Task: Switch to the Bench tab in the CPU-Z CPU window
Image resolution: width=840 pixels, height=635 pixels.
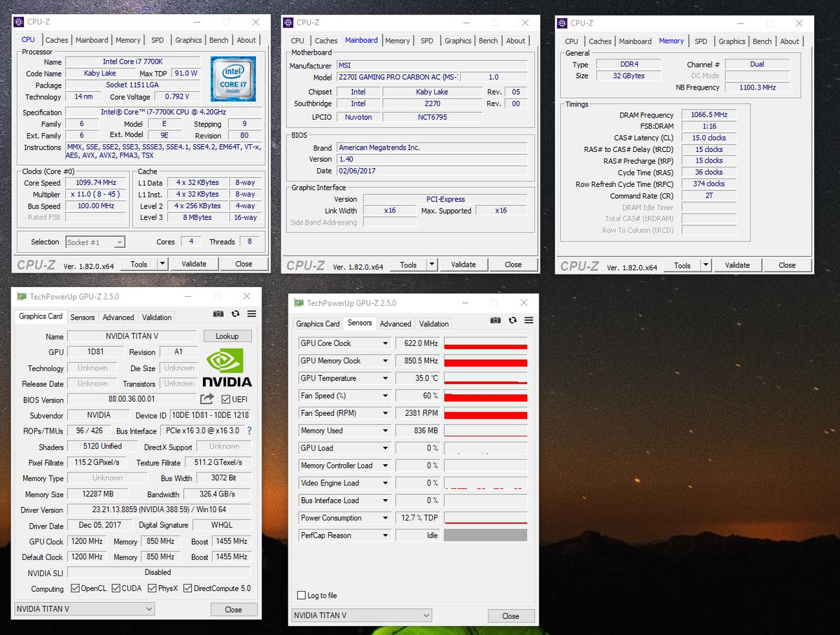Action: [219, 40]
